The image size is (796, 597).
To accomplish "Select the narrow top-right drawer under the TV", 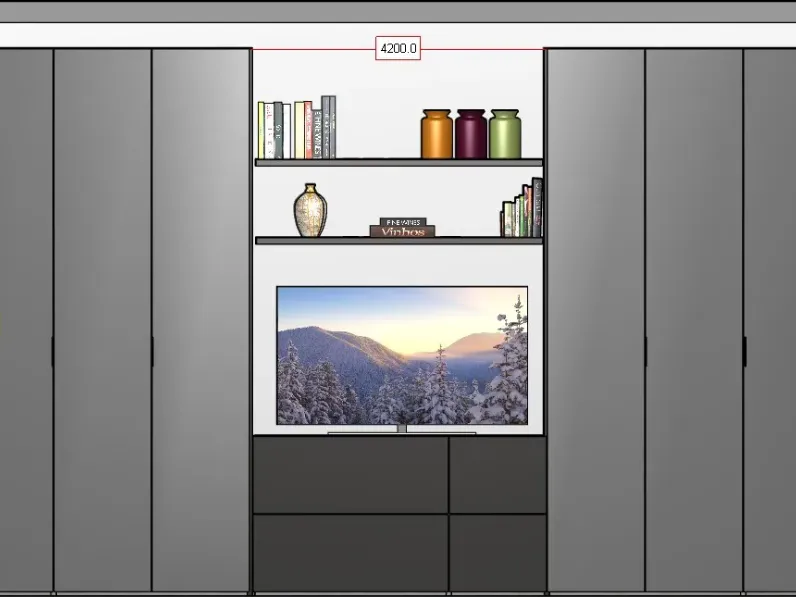I will 498,475.
